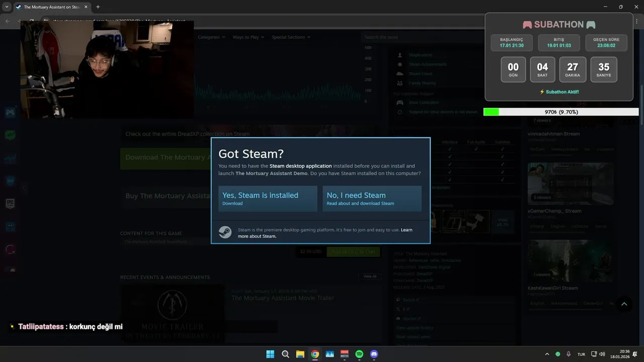Open the blue chart app in taskbar

(330, 354)
